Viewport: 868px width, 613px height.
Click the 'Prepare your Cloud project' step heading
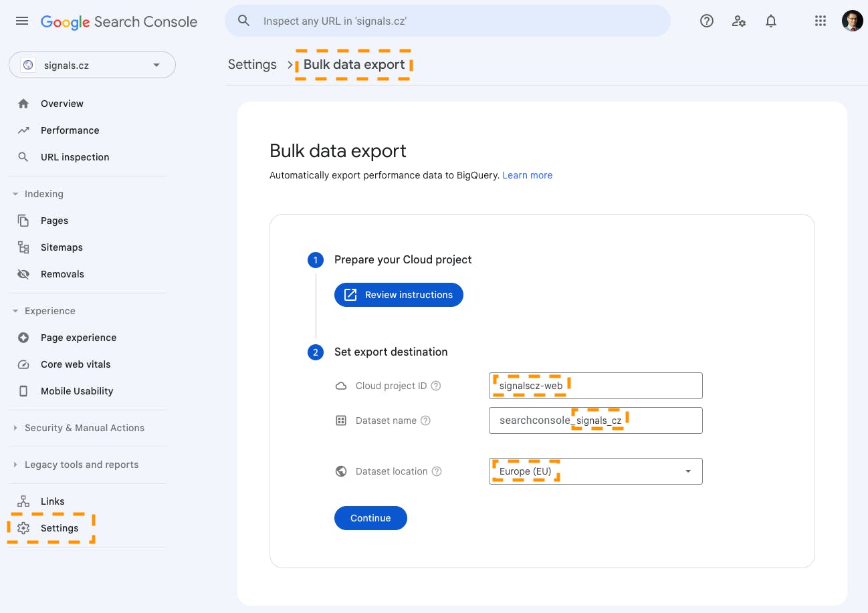[x=403, y=259]
